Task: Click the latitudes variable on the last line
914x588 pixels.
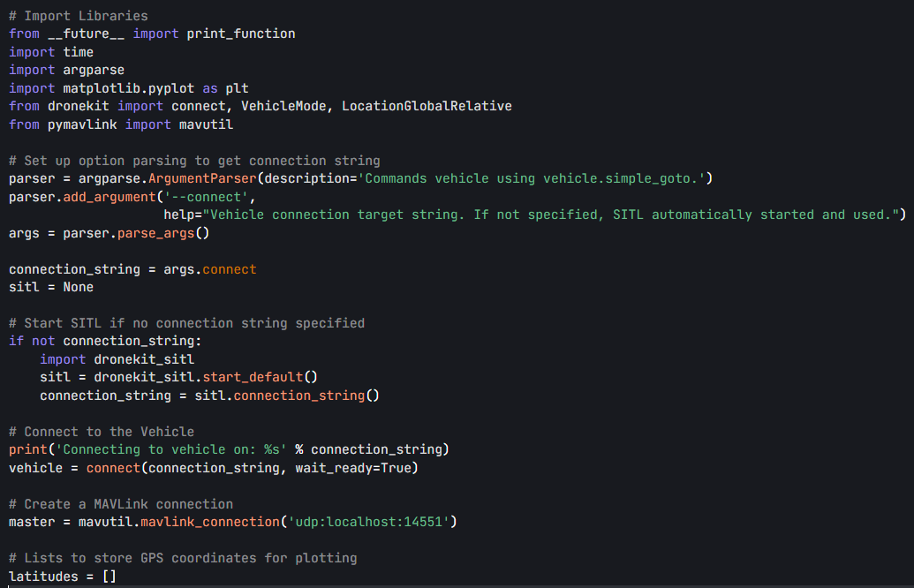Action: (x=43, y=577)
